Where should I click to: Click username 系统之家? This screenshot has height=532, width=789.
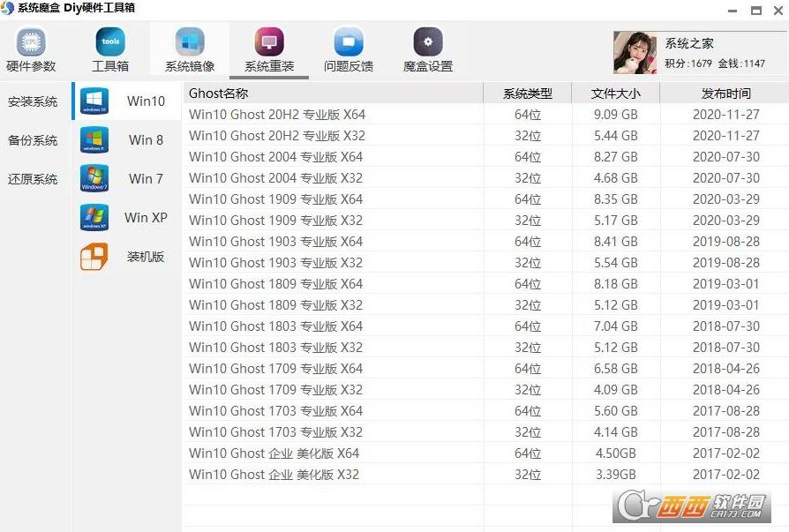coord(689,43)
